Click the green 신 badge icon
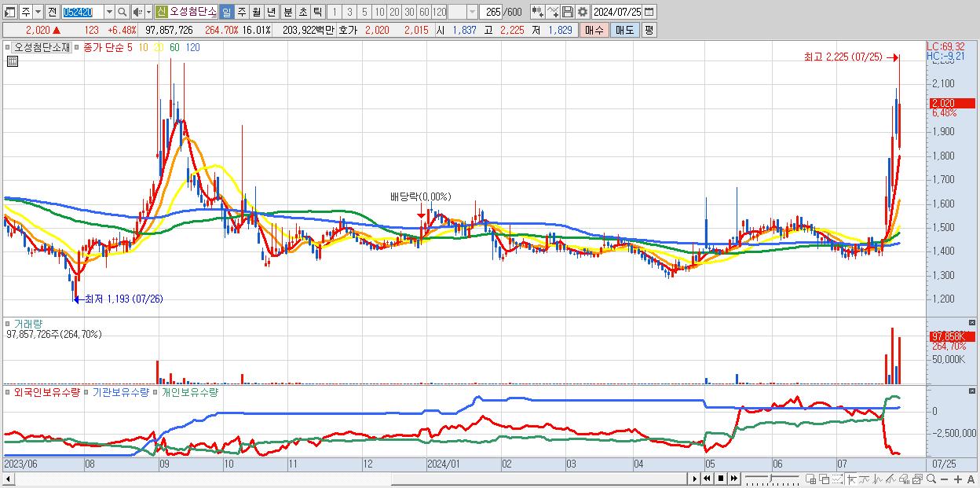980x488 pixels. 160,12
